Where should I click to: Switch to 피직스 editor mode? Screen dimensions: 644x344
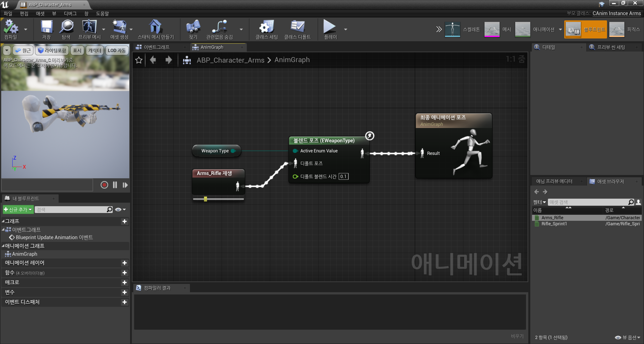point(625,29)
